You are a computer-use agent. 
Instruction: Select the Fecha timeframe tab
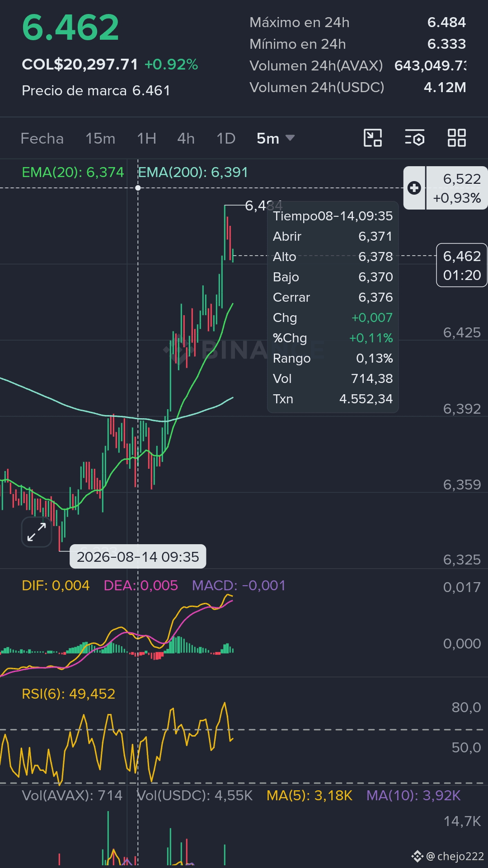(x=42, y=138)
